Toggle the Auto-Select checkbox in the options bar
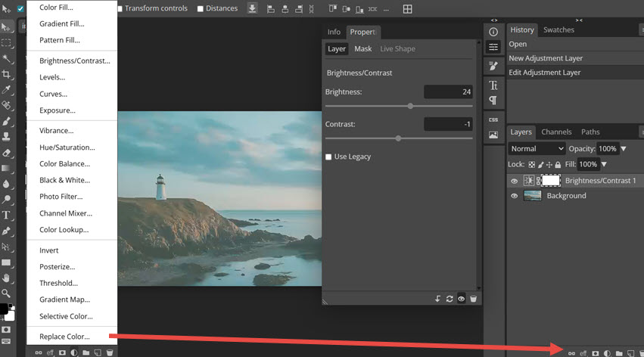 [20, 8]
